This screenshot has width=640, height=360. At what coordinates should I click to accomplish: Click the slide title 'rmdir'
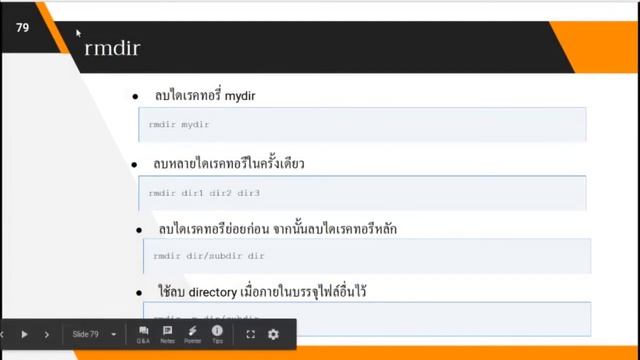[x=112, y=48]
